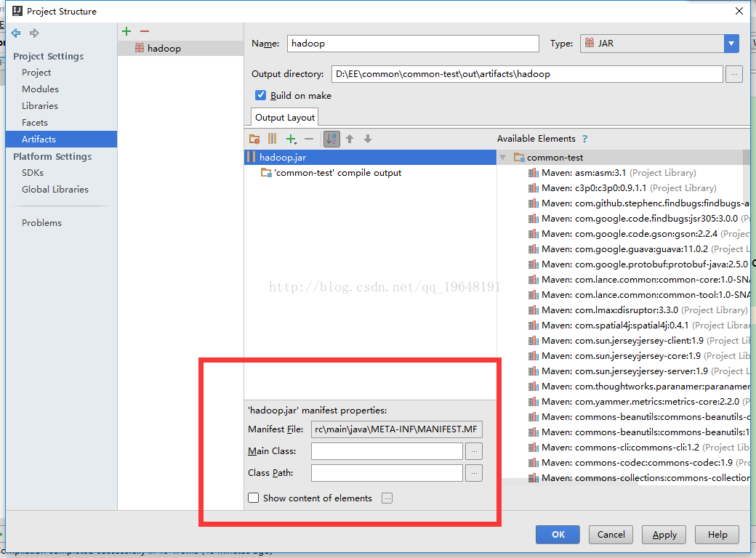The width and height of the screenshot is (756, 558).
Task: Enable Show content of elements checkbox
Action: pyautogui.click(x=253, y=498)
